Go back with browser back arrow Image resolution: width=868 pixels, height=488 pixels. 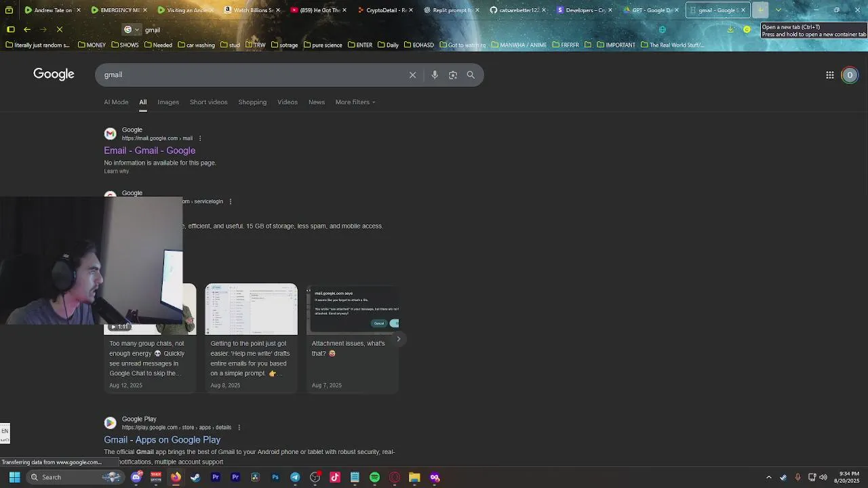coord(27,30)
